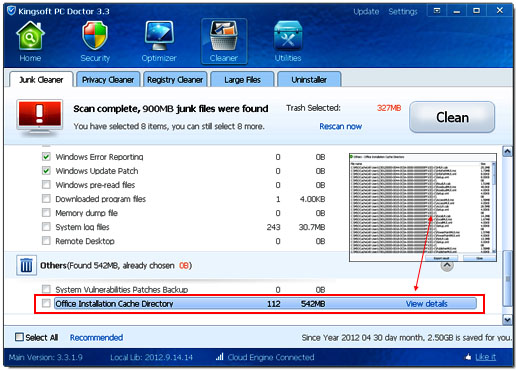Screen dimensions: 516x370
Task: Check Memory dump file checkbox
Action: [46, 213]
